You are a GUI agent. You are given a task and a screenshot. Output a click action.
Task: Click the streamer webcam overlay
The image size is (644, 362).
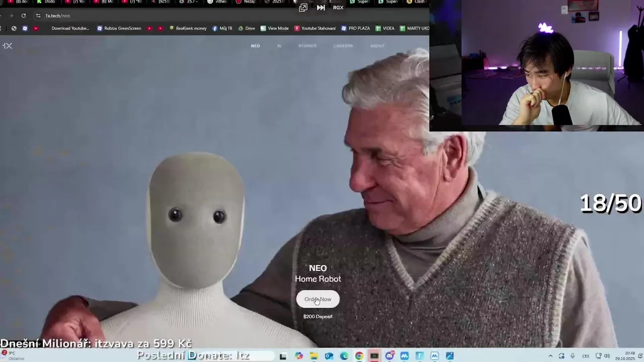coord(536,65)
